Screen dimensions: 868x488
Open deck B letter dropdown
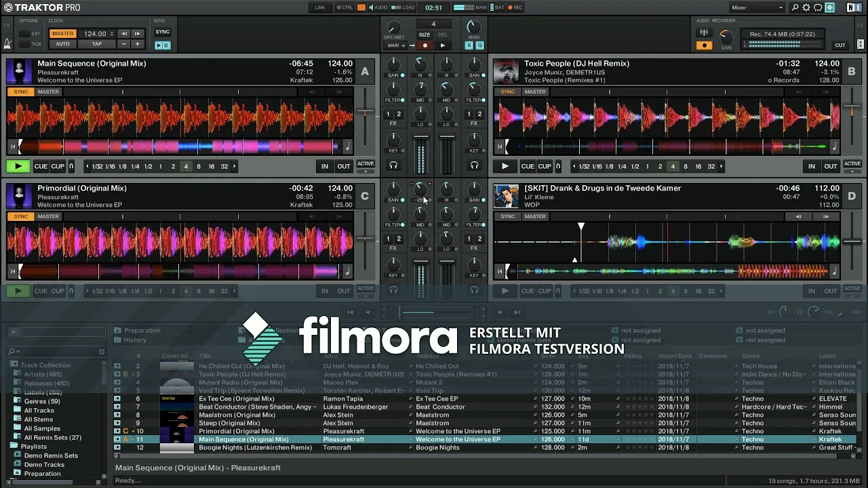tap(852, 72)
